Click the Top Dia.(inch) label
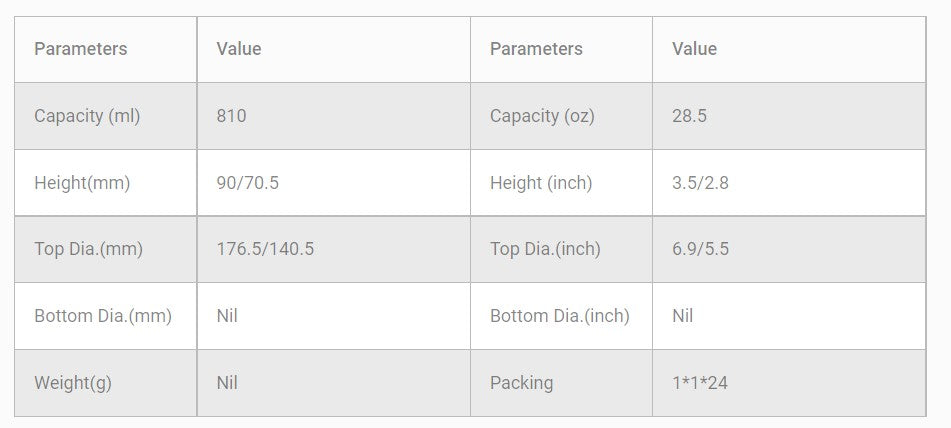 [x=545, y=249]
